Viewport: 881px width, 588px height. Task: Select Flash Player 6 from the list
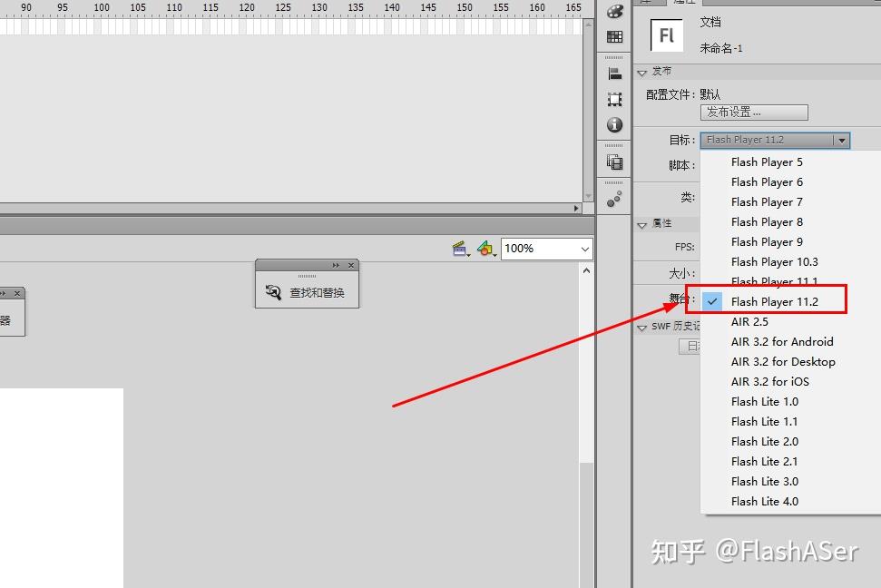pyautogui.click(x=767, y=182)
